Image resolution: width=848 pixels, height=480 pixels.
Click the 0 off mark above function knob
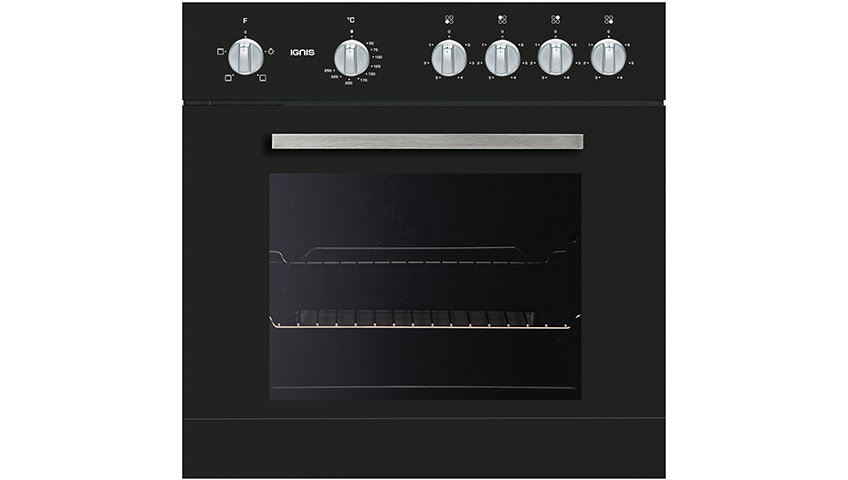click(246, 32)
